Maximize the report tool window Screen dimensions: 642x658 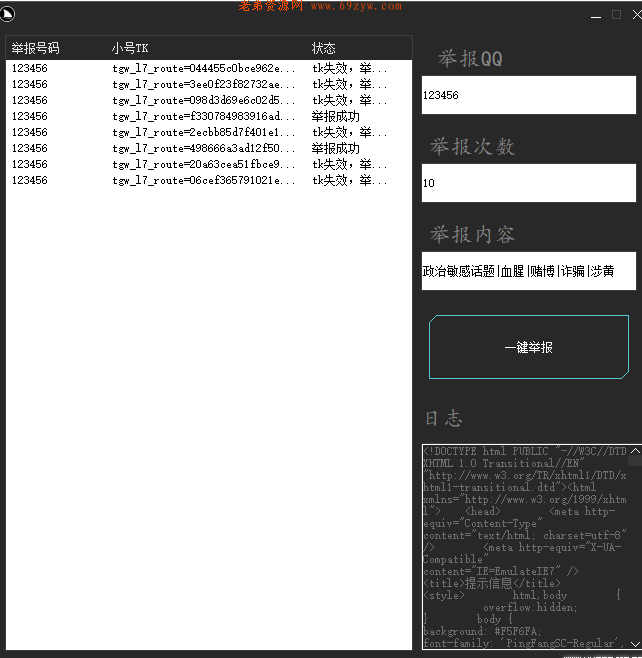616,15
